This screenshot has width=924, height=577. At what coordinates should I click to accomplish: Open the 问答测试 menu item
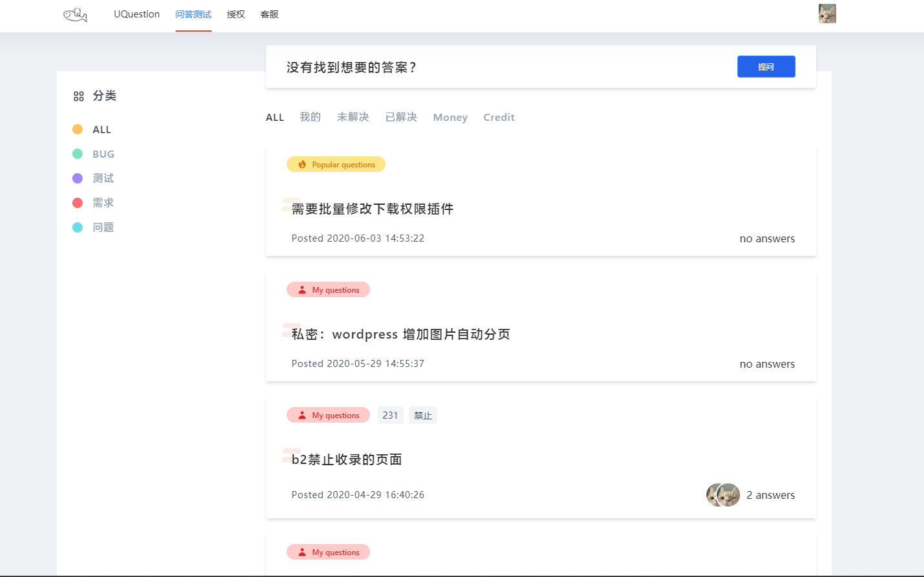[193, 14]
